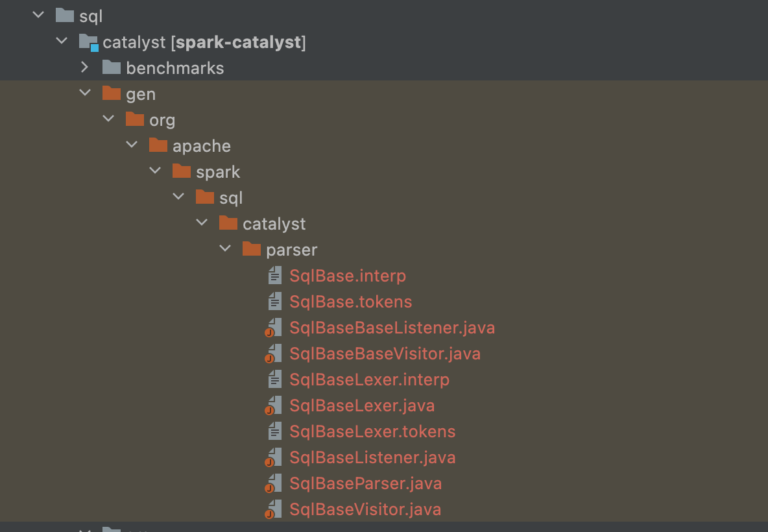The image size is (768, 532).
Task: Select file SqlBaseVisitor.java
Action: [365, 509]
